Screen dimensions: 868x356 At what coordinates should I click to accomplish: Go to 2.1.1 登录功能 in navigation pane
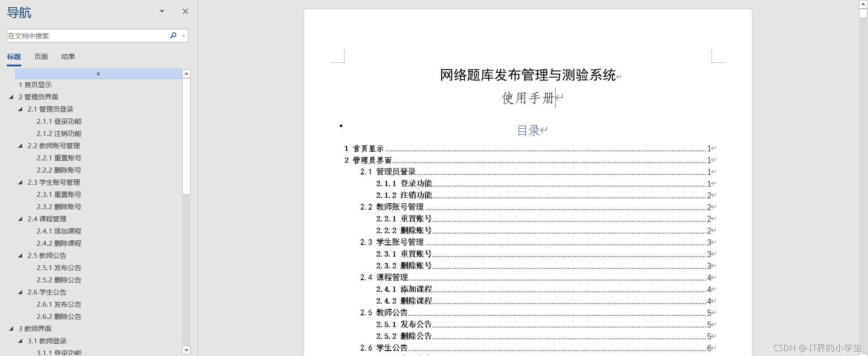click(x=59, y=121)
